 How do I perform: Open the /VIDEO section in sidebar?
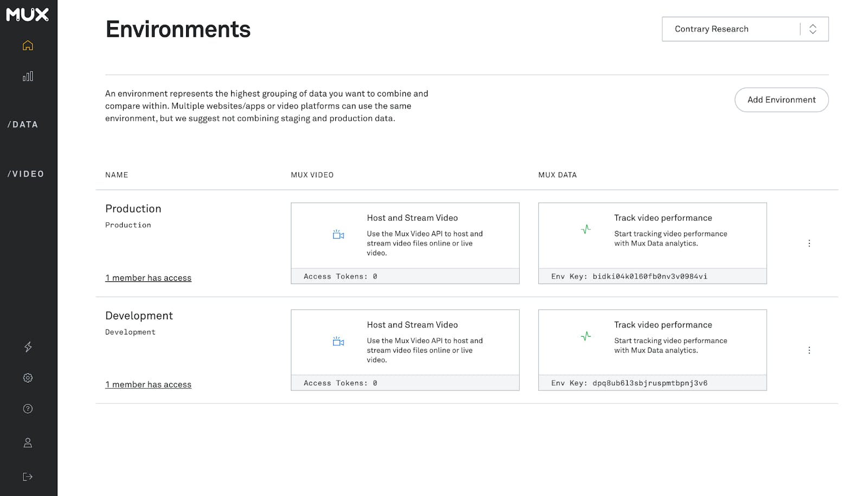(25, 174)
